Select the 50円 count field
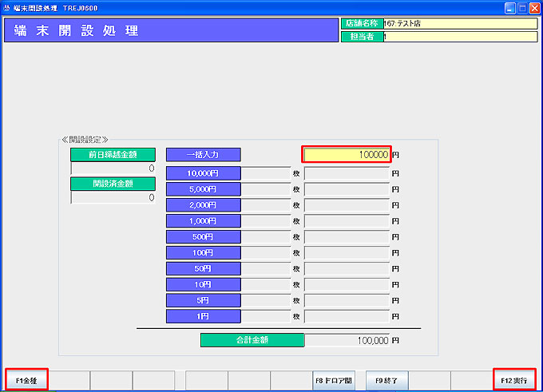The width and height of the screenshot is (543, 392). coord(265,269)
